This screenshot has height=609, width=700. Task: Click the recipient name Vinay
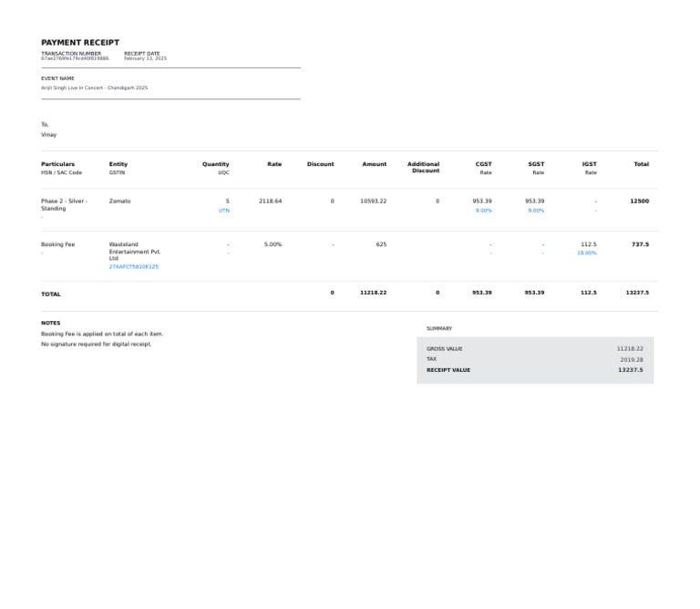point(48,135)
